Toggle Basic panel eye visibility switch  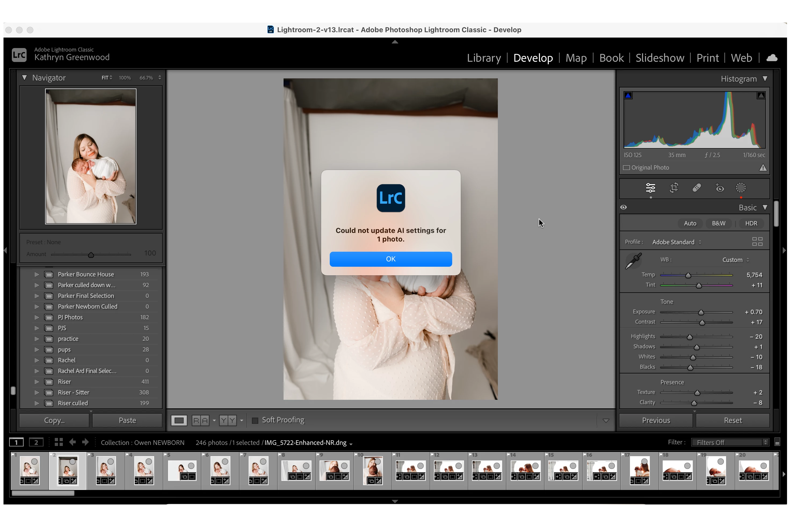[x=624, y=207]
